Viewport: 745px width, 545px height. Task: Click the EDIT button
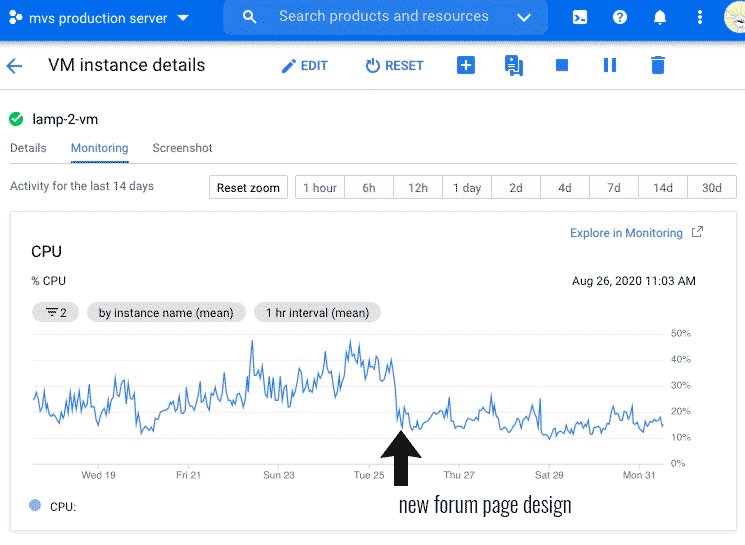tap(305, 66)
